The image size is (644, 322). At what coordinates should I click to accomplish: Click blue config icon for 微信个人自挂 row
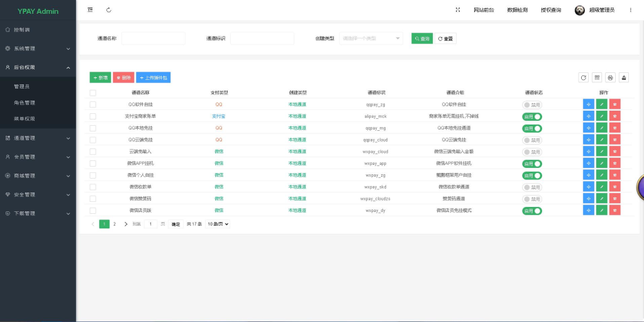tap(589, 175)
